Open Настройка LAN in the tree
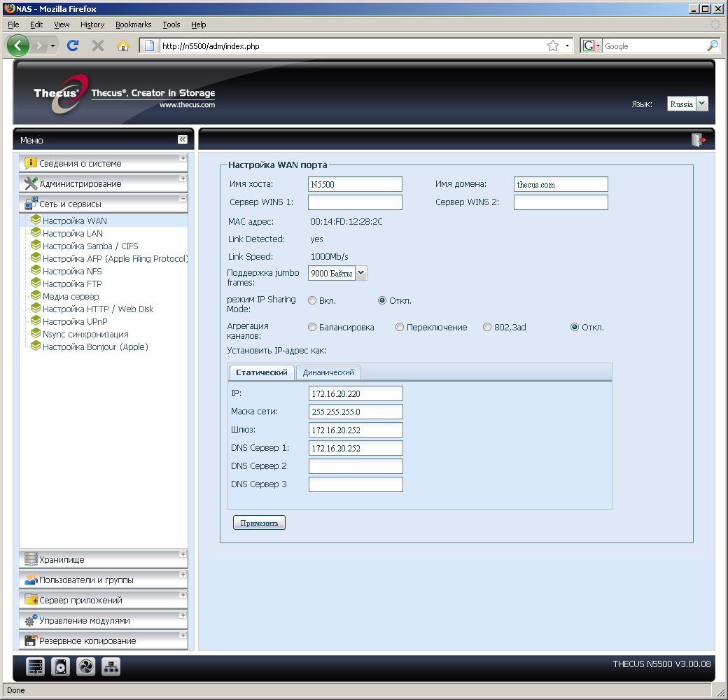Viewport: 728px width, 700px height. (x=72, y=234)
